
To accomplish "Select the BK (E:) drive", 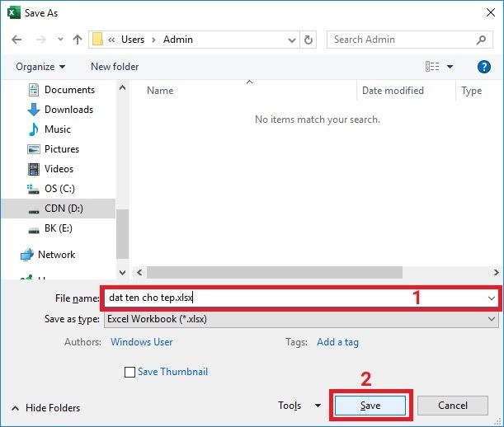I will click(x=59, y=228).
